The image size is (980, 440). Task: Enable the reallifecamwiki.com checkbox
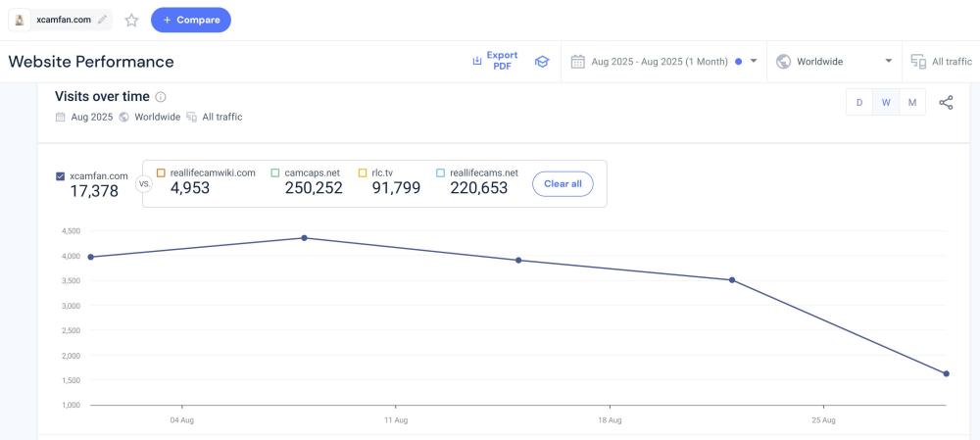click(x=162, y=173)
